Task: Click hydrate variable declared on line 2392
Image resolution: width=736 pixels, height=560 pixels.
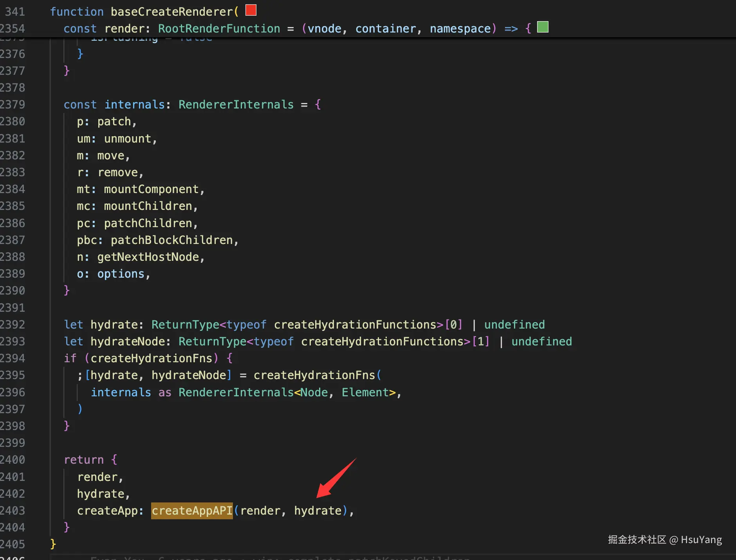Action: 114,325
